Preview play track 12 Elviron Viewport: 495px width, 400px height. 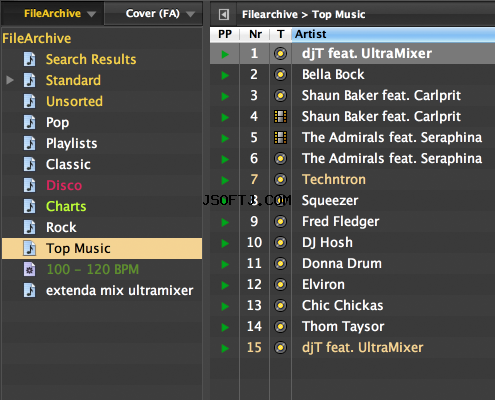point(225,285)
